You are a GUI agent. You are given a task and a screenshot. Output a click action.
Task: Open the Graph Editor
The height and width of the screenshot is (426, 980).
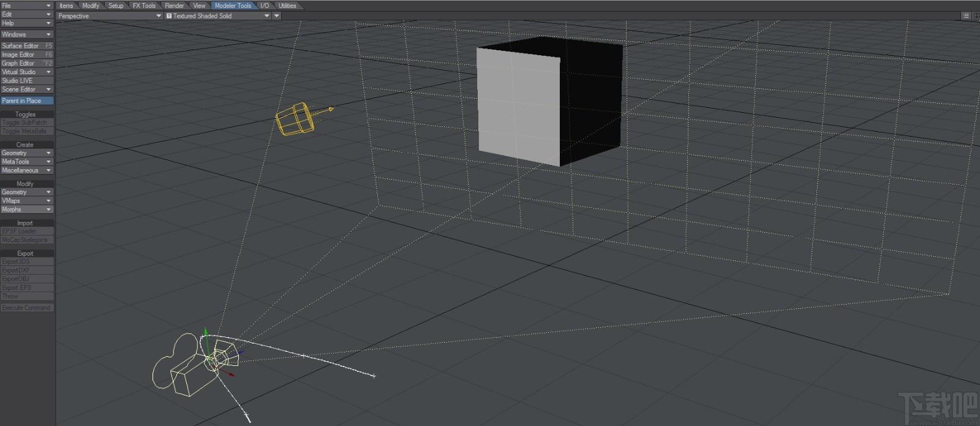pos(27,63)
